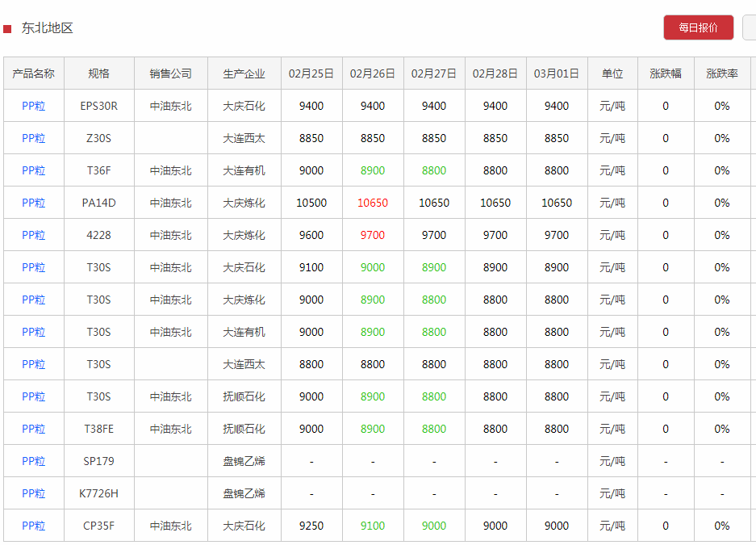Select the 03月01日 column header
The image size is (756, 545).
point(557,73)
